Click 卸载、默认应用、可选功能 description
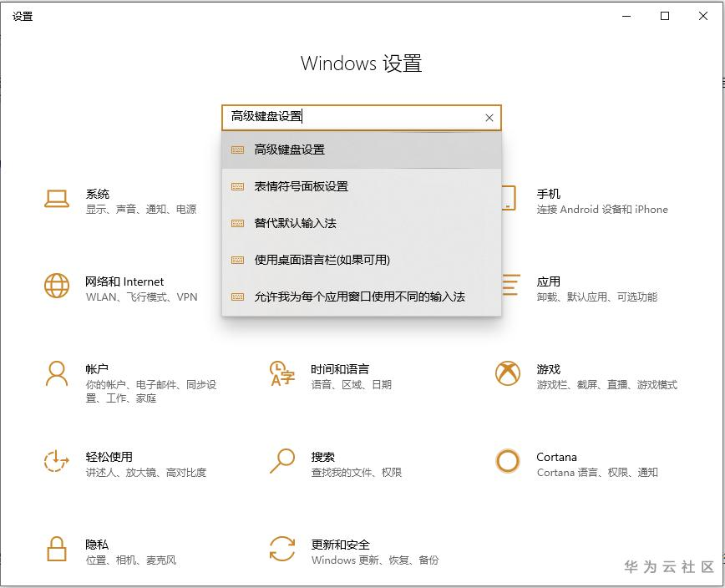 click(x=597, y=297)
